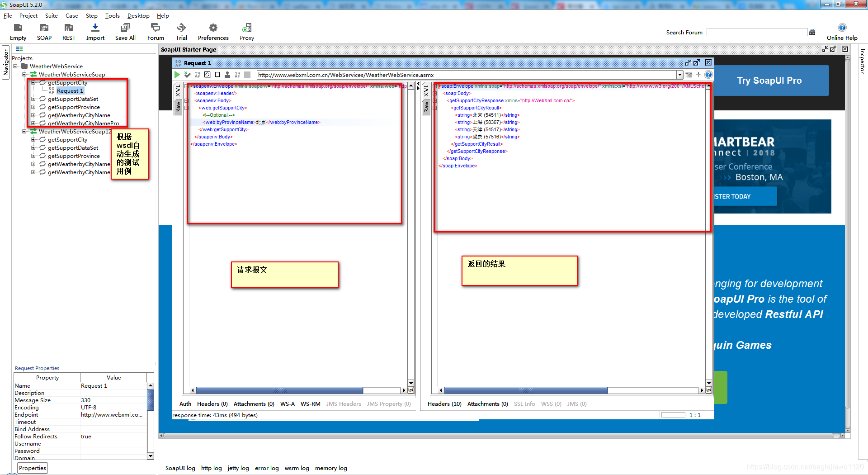Create a new SOAP project
868x475 pixels.
click(x=44, y=31)
